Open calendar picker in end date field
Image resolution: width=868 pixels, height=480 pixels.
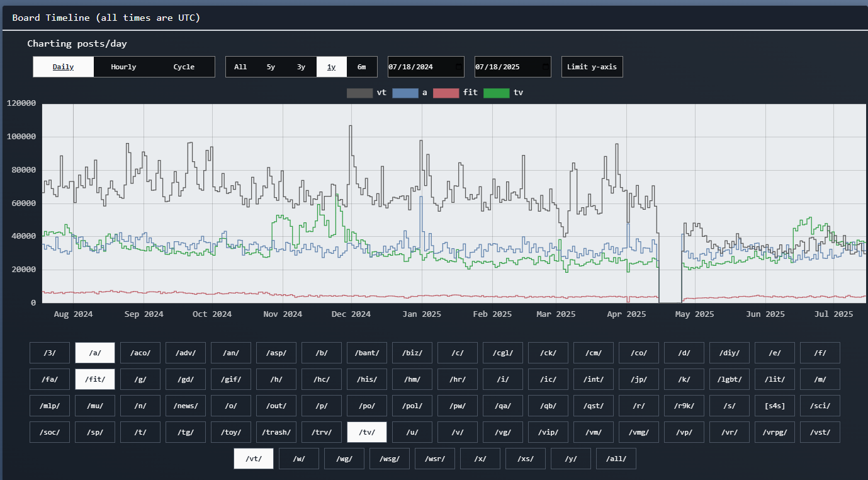545,67
